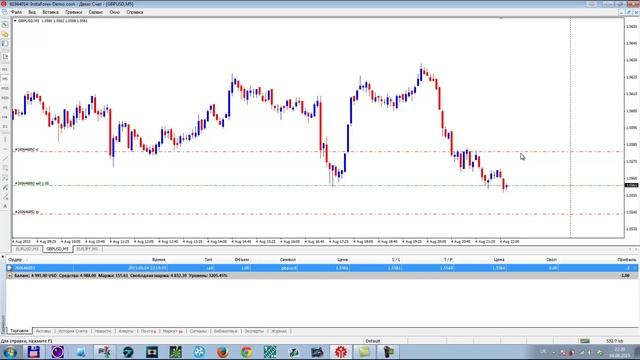The height and width of the screenshot is (360, 640).
Task: Open the Вид menu
Action: [32, 12]
